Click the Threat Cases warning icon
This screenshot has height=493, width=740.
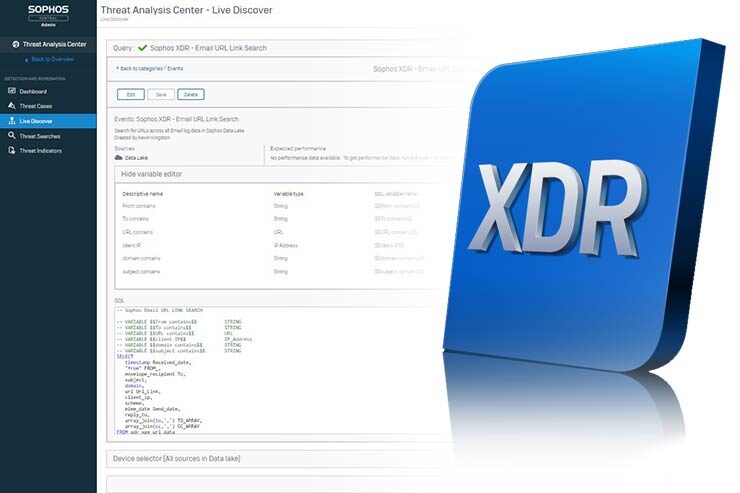pos(10,106)
